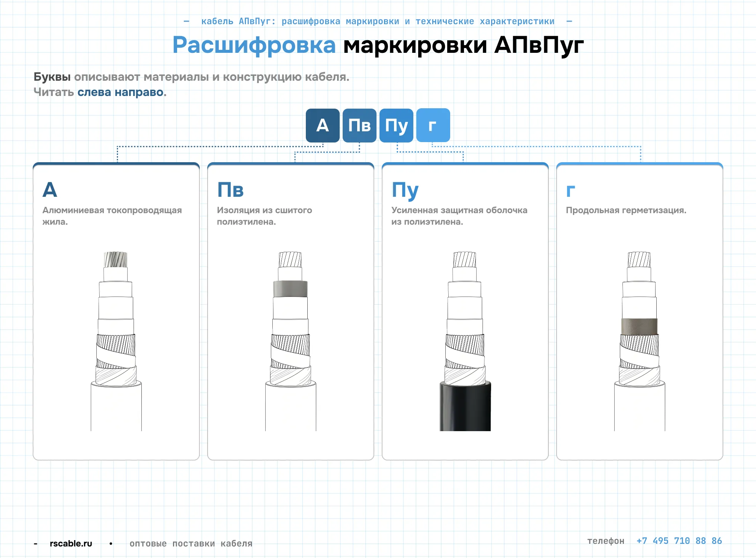The height and width of the screenshot is (558, 756).
Task: Click text 'Буквы описывают материалы и конструкцию кабеля.'
Action: (192, 77)
